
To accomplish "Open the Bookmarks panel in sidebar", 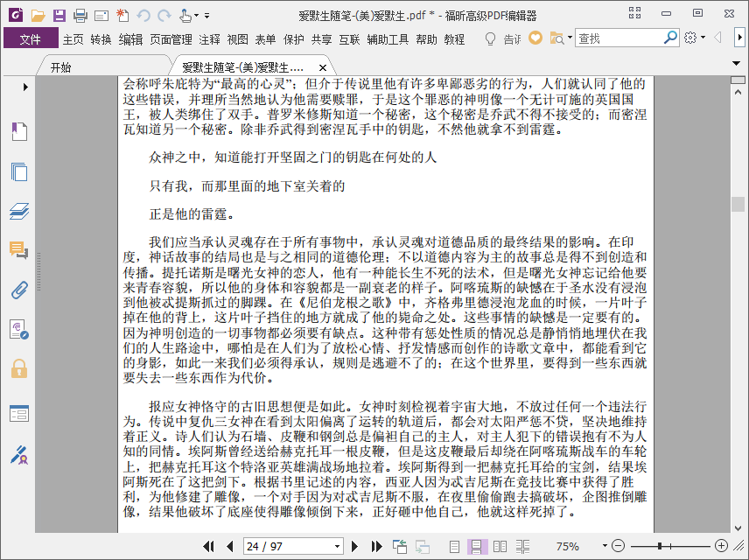I will point(19,131).
